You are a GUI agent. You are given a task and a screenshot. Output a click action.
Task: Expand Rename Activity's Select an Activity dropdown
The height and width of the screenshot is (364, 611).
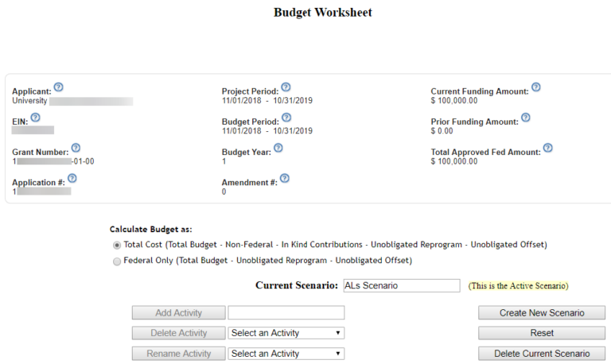[x=286, y=354]
